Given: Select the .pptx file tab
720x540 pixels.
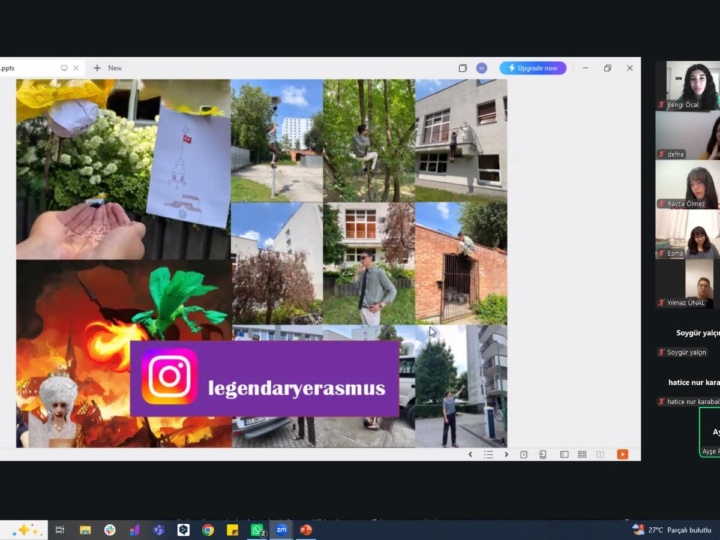Looking at the screenshot, I should click(x=40, y=68).
